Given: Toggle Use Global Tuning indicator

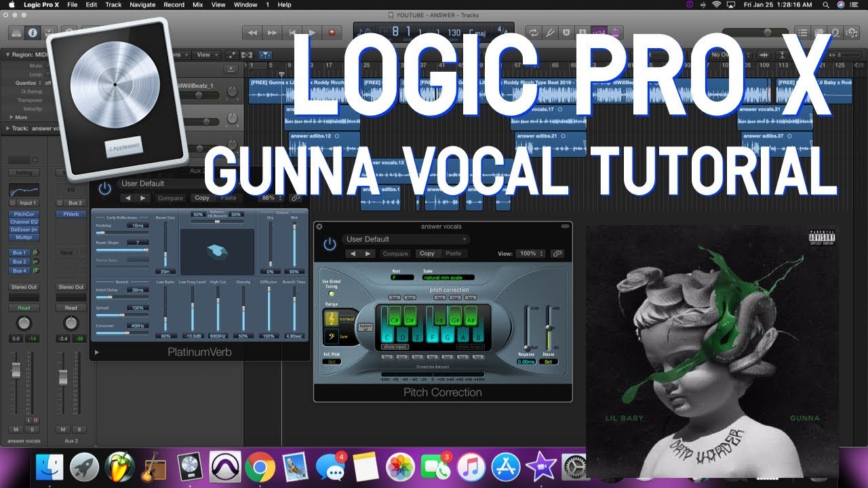Looking at the screenshot, I should coord(331,293).
